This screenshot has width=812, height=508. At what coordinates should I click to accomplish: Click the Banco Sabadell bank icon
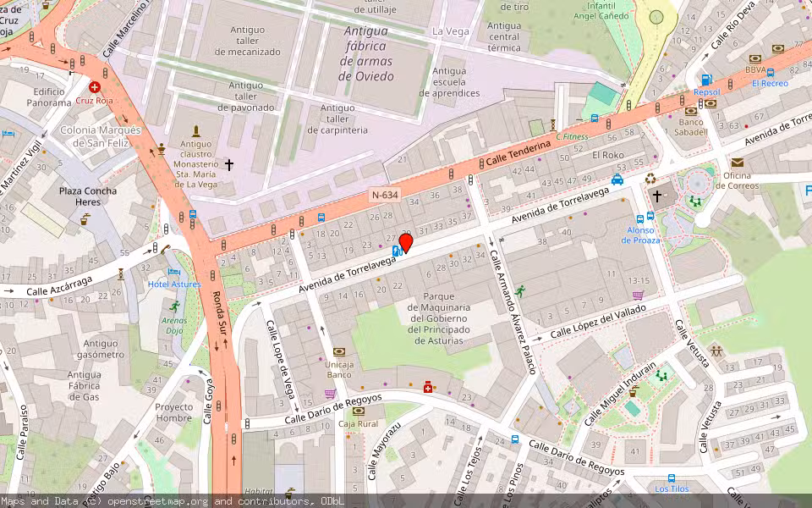691,111
